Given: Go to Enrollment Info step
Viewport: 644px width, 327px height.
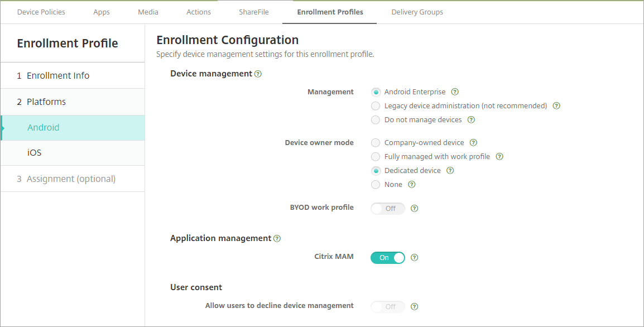Looking at the screenshot, I should click(x=58, y=76).
